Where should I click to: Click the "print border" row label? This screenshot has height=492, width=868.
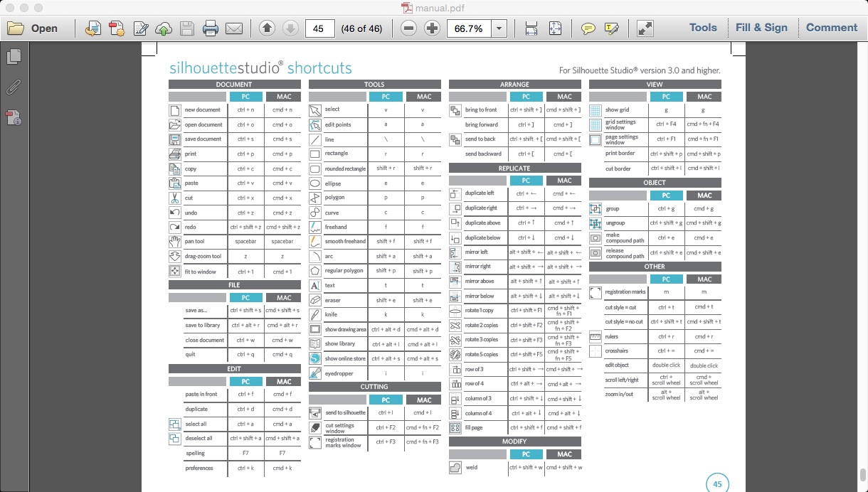[620, 154]
